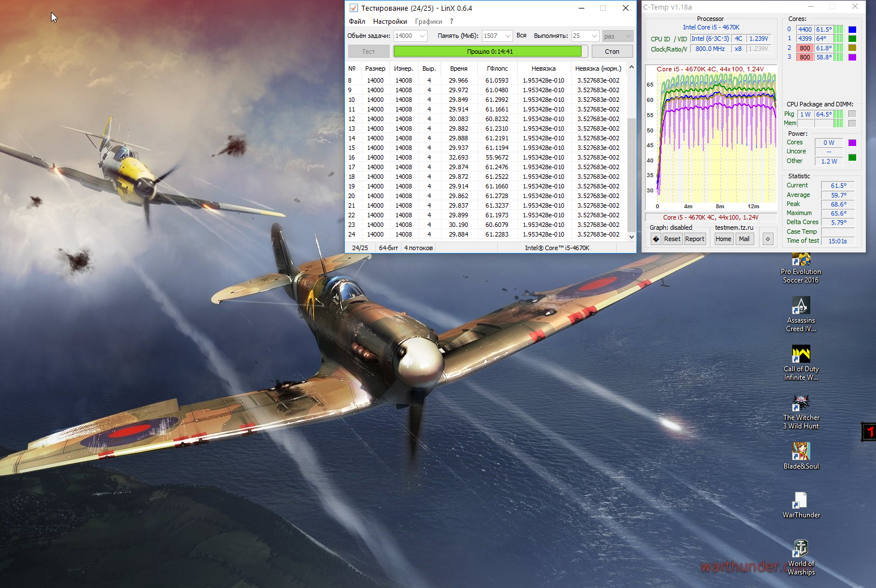Click the green Power Other color swatch

click(852, 157)
